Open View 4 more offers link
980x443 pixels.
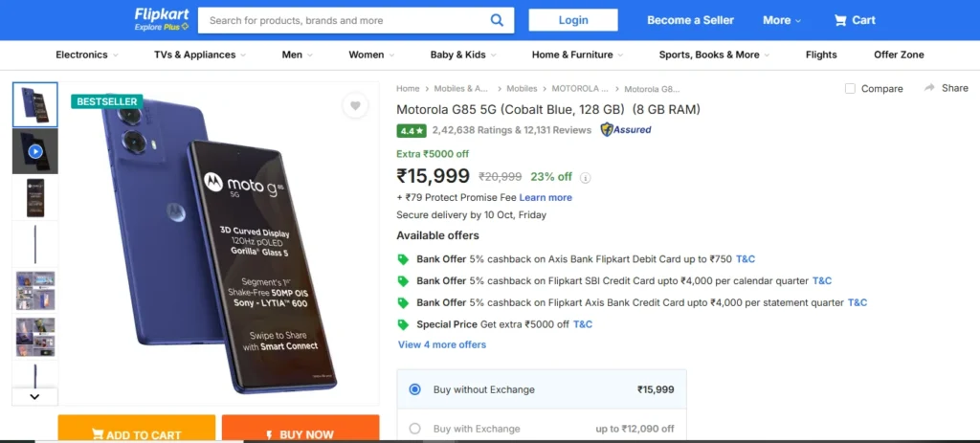(441, 344)
